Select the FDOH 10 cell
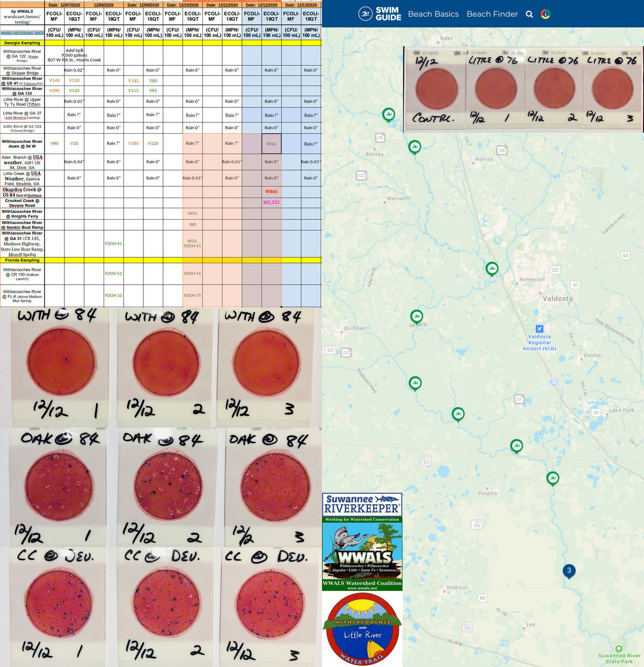Image resolution: width=644 pixels, height=667 pixels. click(113, 295)
